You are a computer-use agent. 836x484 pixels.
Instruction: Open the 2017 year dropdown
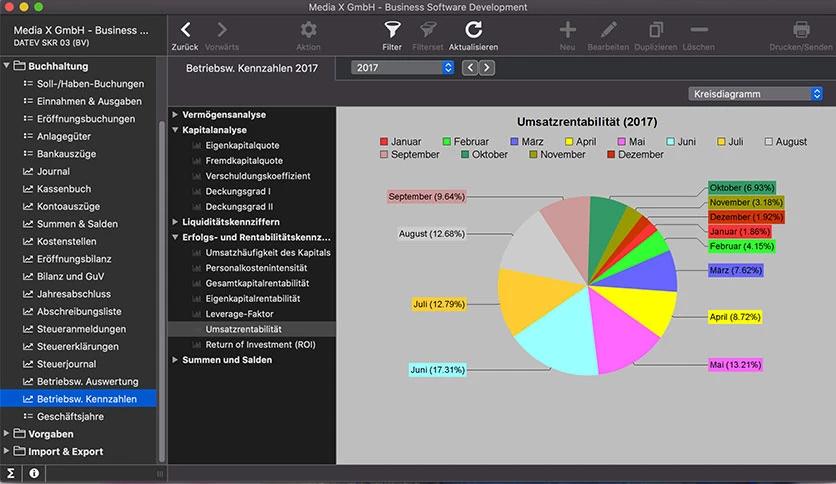point(403,68)
